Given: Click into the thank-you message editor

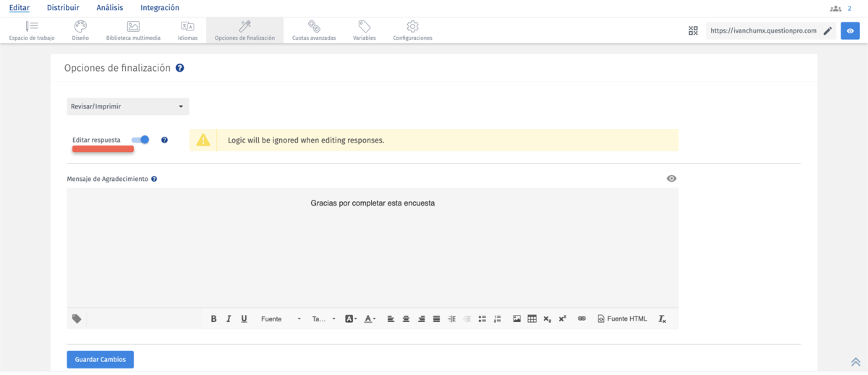Looking at the screenshot, I should click(373, 248).
